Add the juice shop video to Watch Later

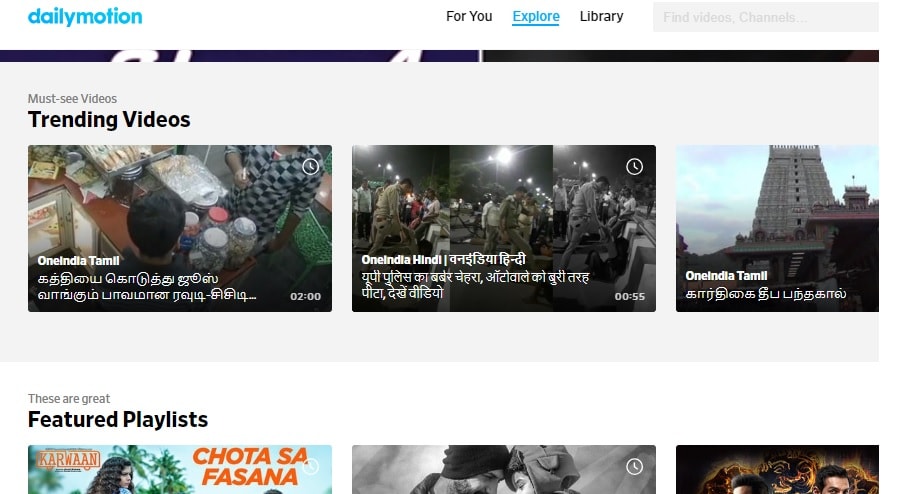point(310,166)
